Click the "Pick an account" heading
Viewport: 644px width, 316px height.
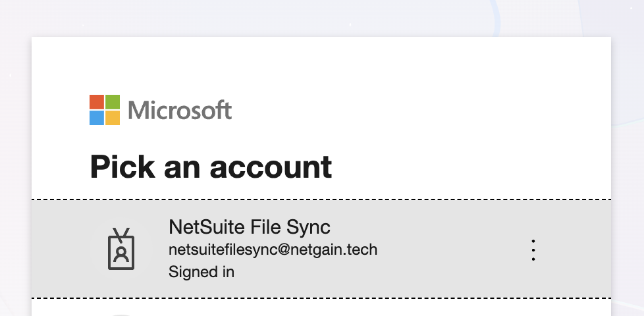pos(211,167)
